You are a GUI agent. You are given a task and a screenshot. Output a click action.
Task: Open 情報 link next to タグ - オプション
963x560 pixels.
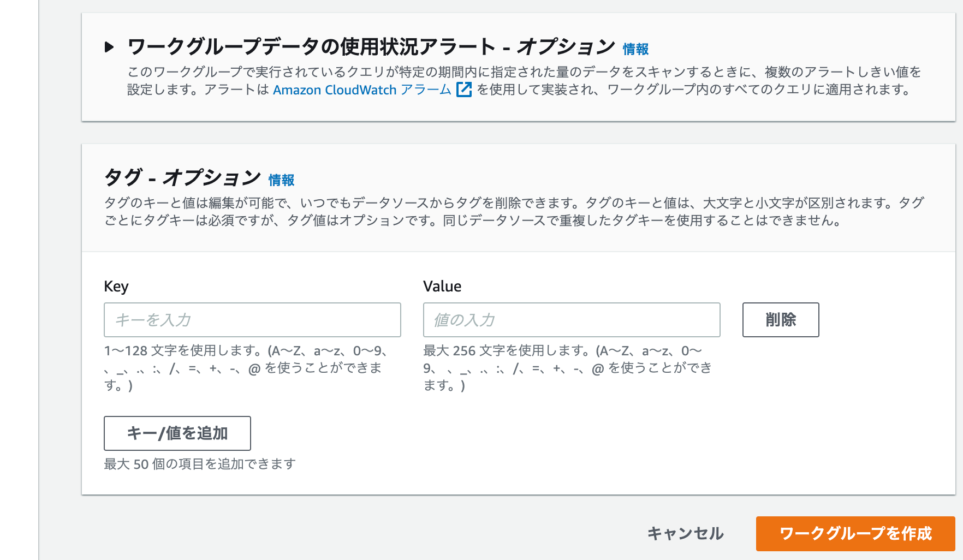click(x=281, y=180)
